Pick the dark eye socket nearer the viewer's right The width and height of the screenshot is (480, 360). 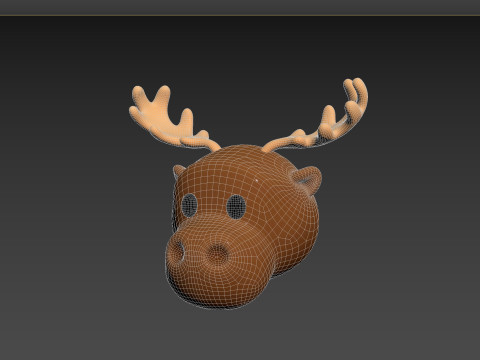coord(236,207)
